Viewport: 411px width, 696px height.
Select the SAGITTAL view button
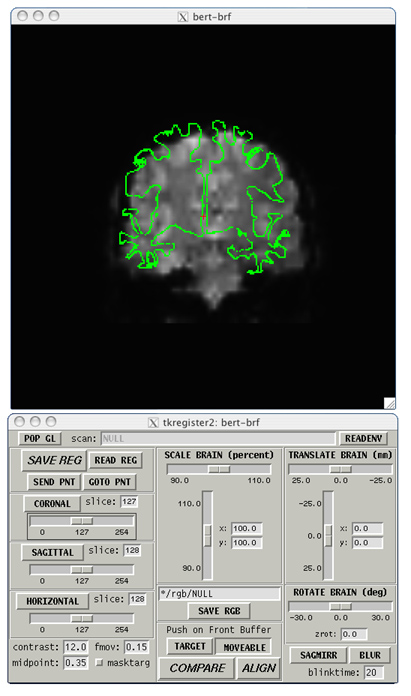pos(52,553)
